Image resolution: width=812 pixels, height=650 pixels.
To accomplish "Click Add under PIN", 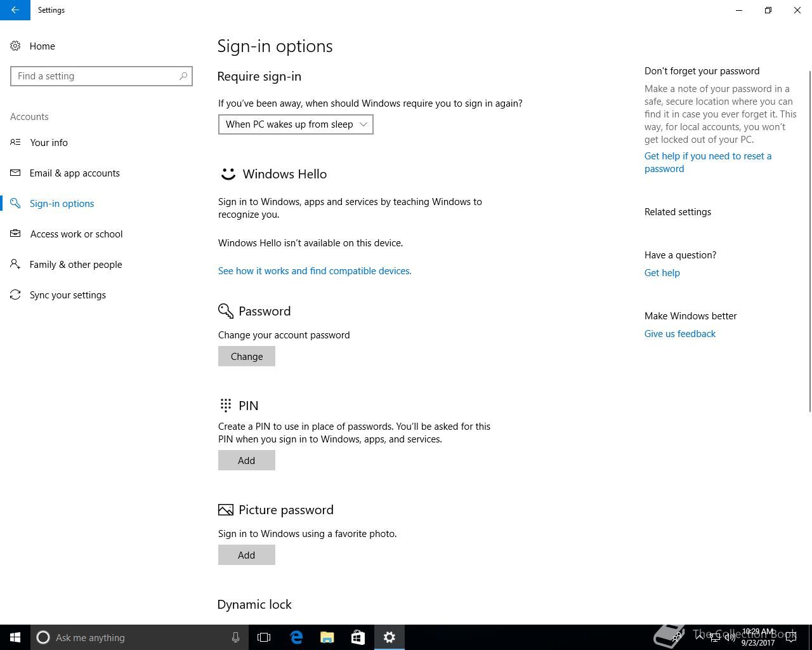I will (x=247, y=460).
